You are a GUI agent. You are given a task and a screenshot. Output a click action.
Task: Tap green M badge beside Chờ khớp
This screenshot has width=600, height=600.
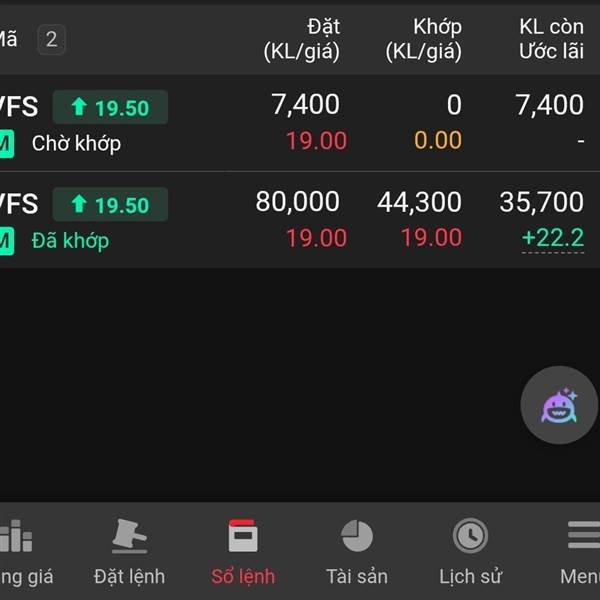click(x=7, y=144)
